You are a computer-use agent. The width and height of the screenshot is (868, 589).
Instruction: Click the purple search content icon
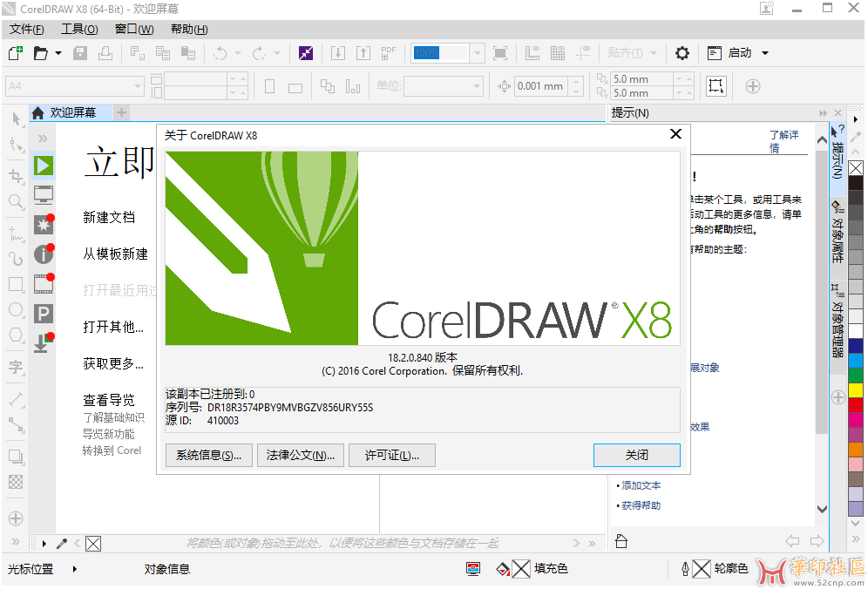306,53
